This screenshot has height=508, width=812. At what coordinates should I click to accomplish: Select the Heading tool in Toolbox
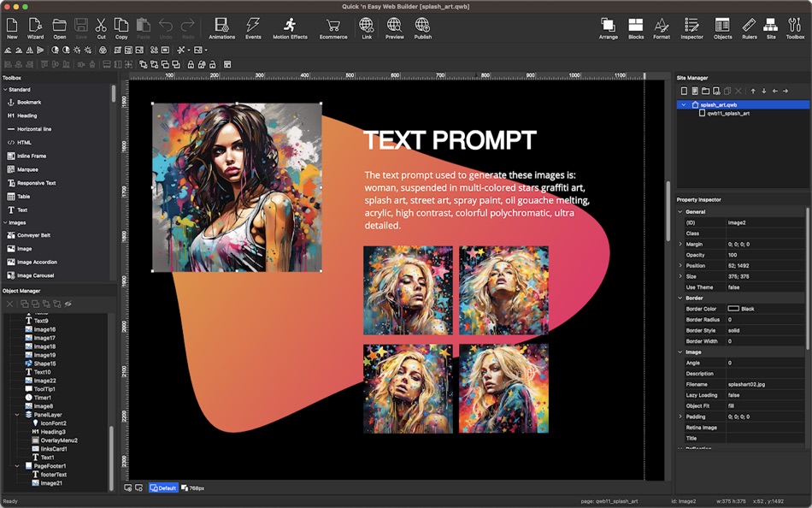click(x=21, y=116)
